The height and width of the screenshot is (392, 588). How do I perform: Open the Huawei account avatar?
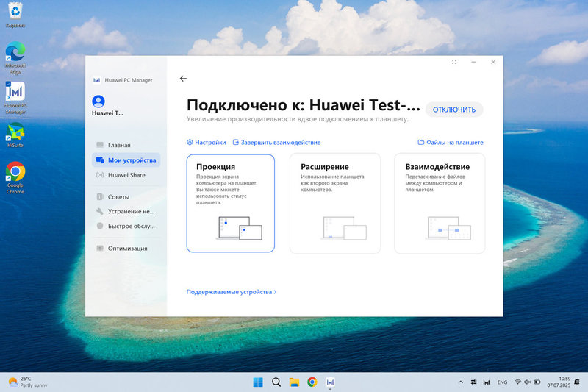[98, 101]
